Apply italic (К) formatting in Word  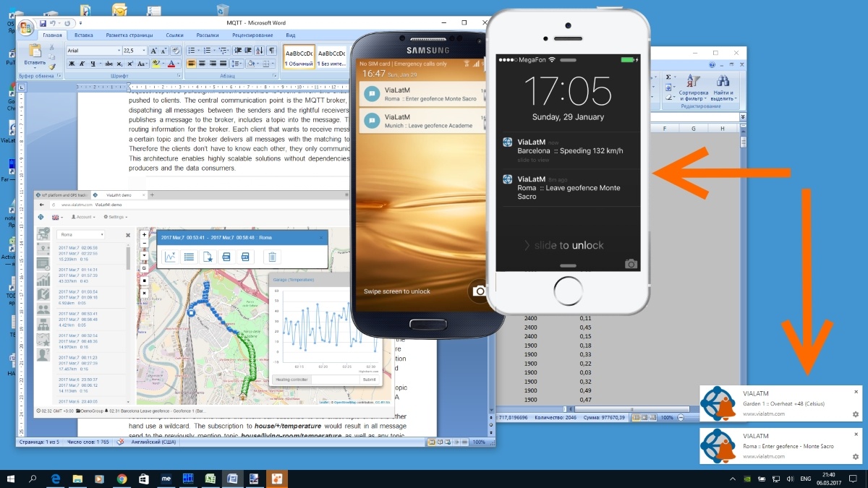[82, 64]
